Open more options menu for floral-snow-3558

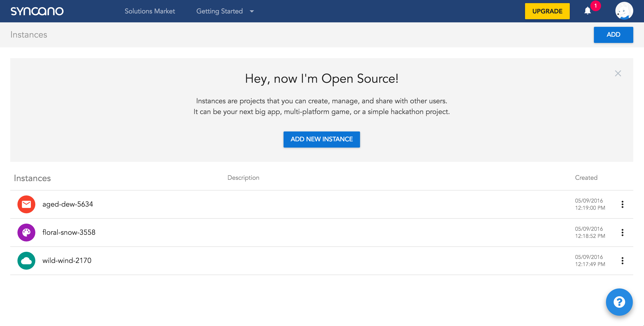coord(622,233)
